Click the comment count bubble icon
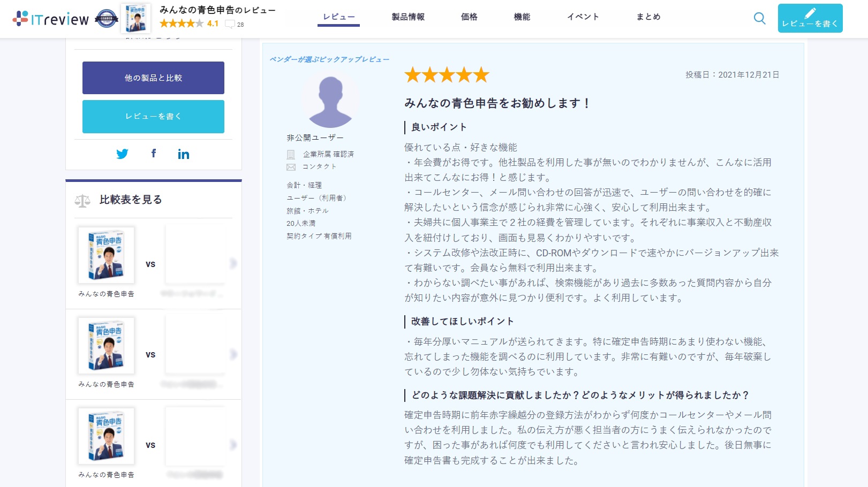868x487 pixels. (230, 24)
